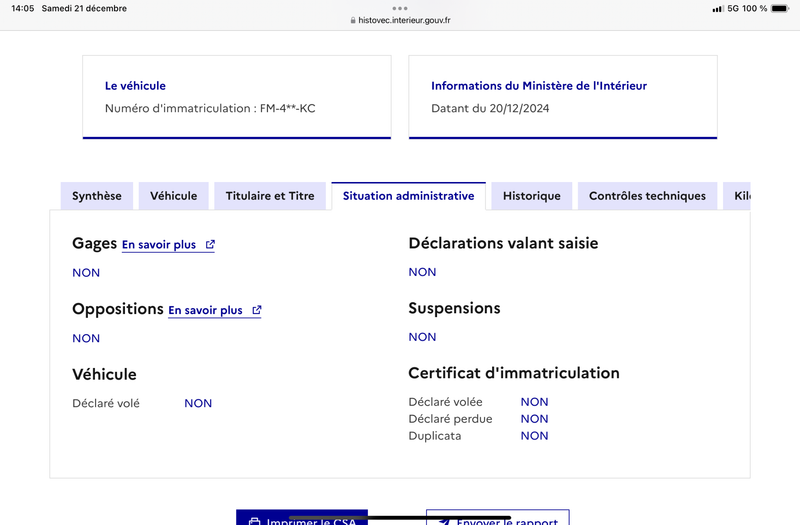Click NON value beside Véhicule 'Déclaré volé'
Screen dimensions: 800x525
point(198,403)
